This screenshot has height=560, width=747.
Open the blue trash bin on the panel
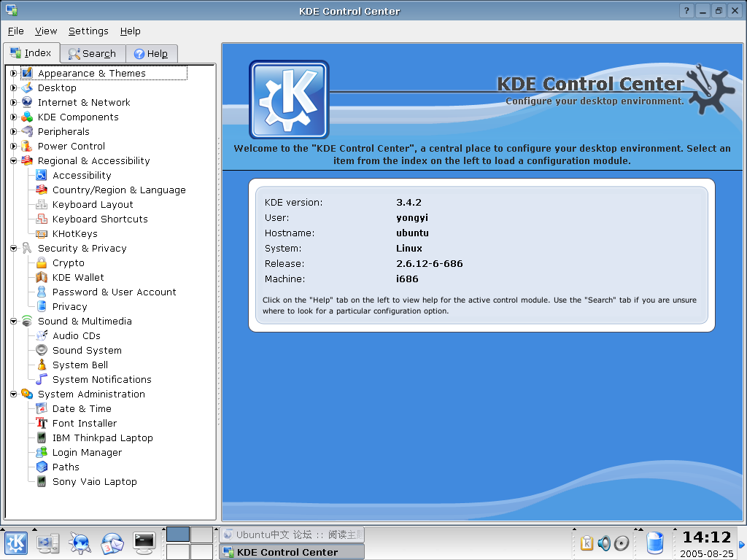655,543
